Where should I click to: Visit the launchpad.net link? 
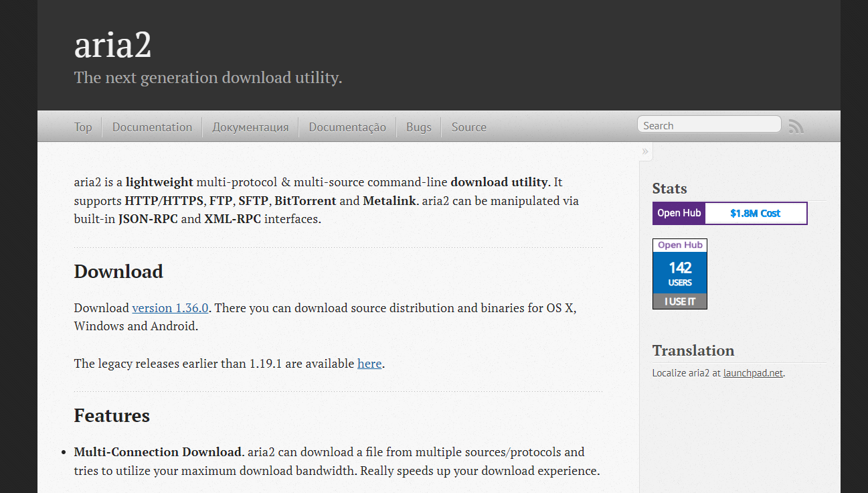coord(753,373)
